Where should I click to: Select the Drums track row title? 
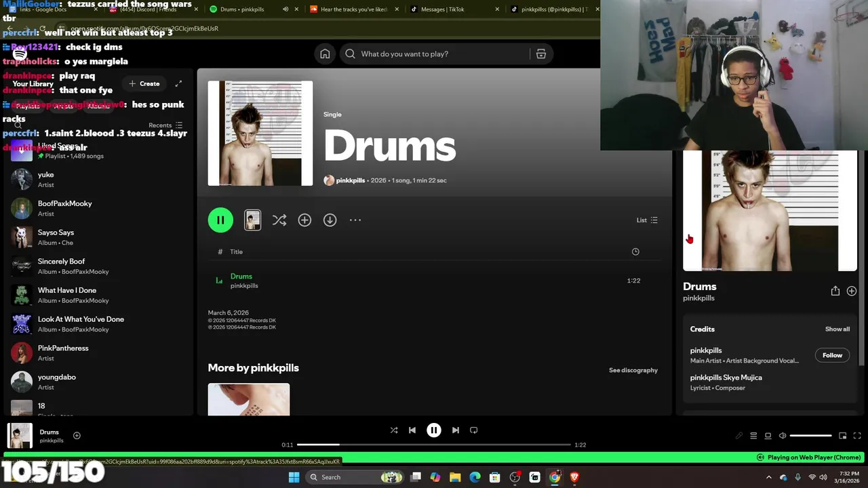pyautogui.click(x=241, y=276)
